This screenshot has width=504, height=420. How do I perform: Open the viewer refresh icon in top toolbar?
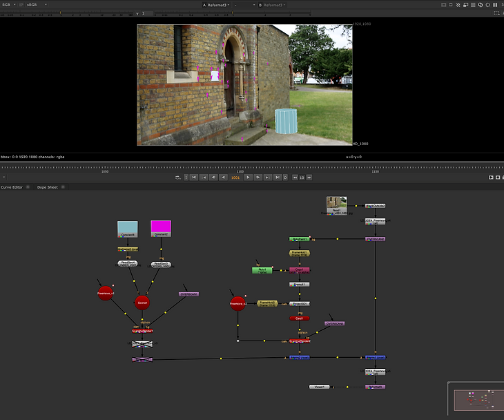[481, 5]
